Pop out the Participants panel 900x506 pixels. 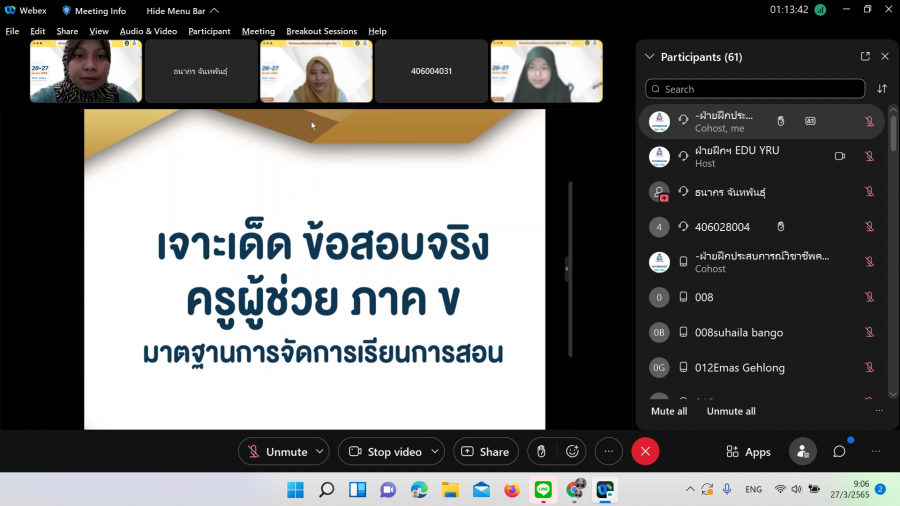(865, 57)
